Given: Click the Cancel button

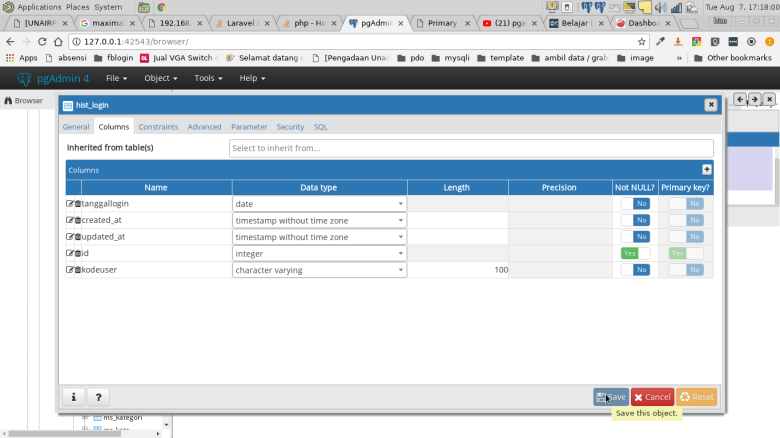Looking at the screenshot, I should 652,397.
